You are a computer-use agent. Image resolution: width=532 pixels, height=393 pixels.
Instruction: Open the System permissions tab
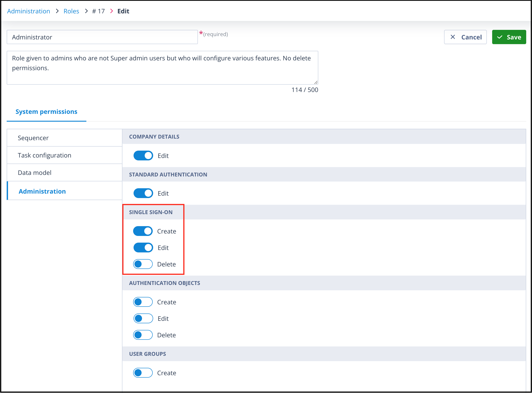coord(46,112)
